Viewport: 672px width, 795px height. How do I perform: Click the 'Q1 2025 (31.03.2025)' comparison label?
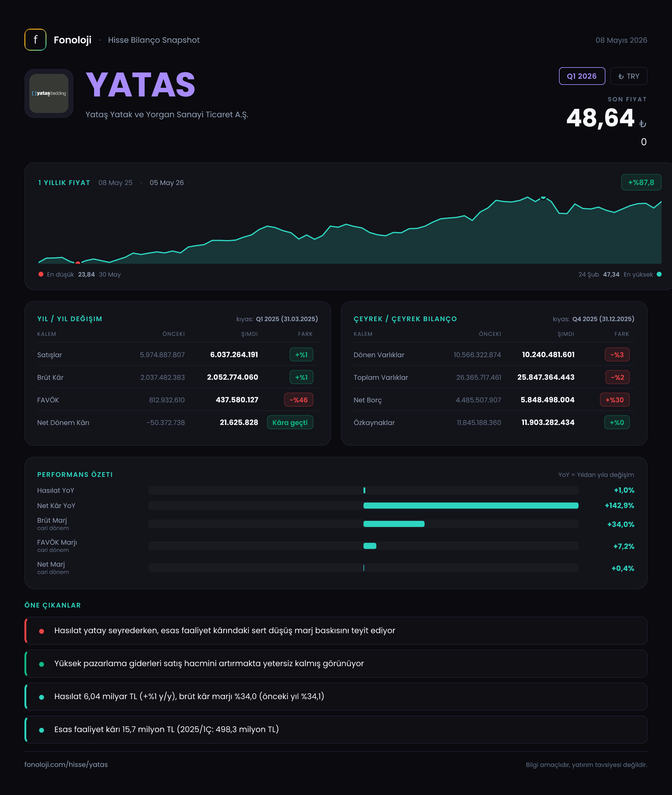287,319
